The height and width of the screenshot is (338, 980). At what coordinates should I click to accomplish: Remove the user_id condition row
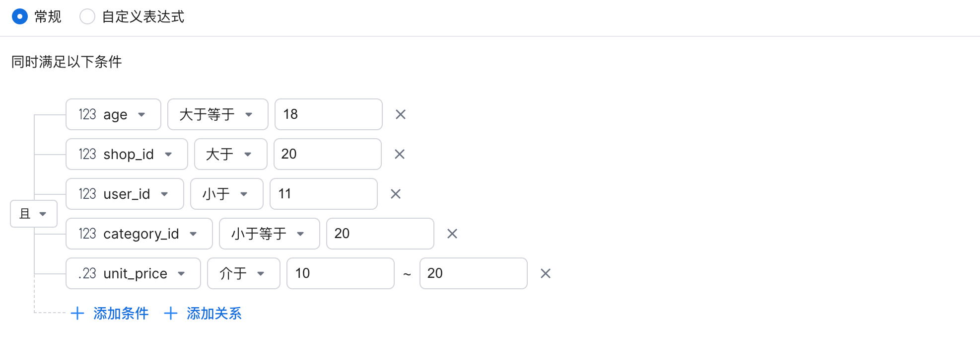pos(395,194)
